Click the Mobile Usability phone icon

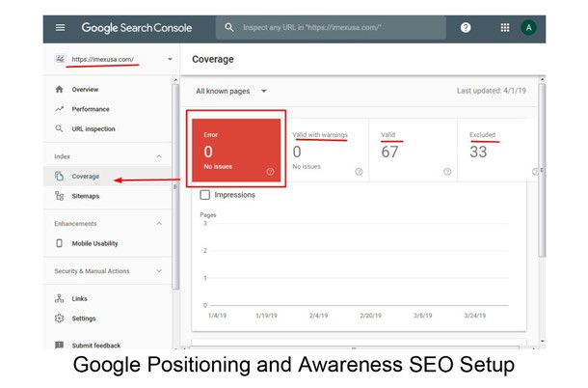[59, 243]
